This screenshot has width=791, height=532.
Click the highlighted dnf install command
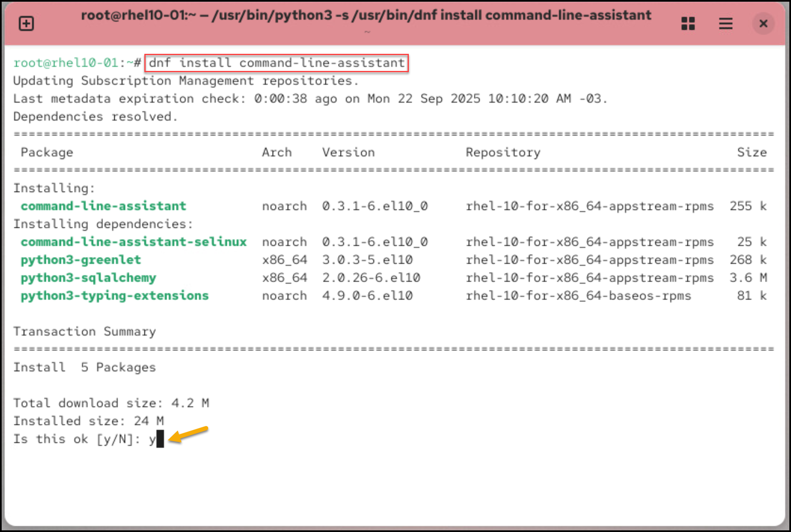(x=276, y=63)
